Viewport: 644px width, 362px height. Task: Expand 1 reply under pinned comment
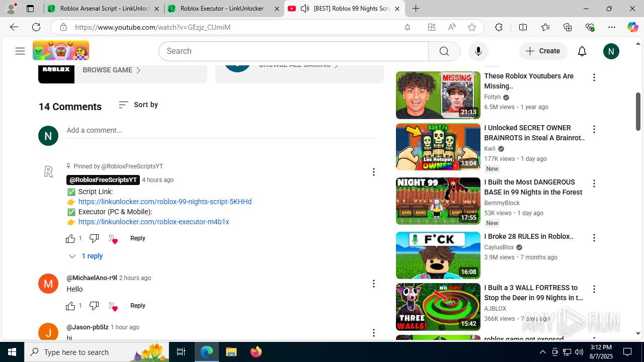click(x=86, y=256)
